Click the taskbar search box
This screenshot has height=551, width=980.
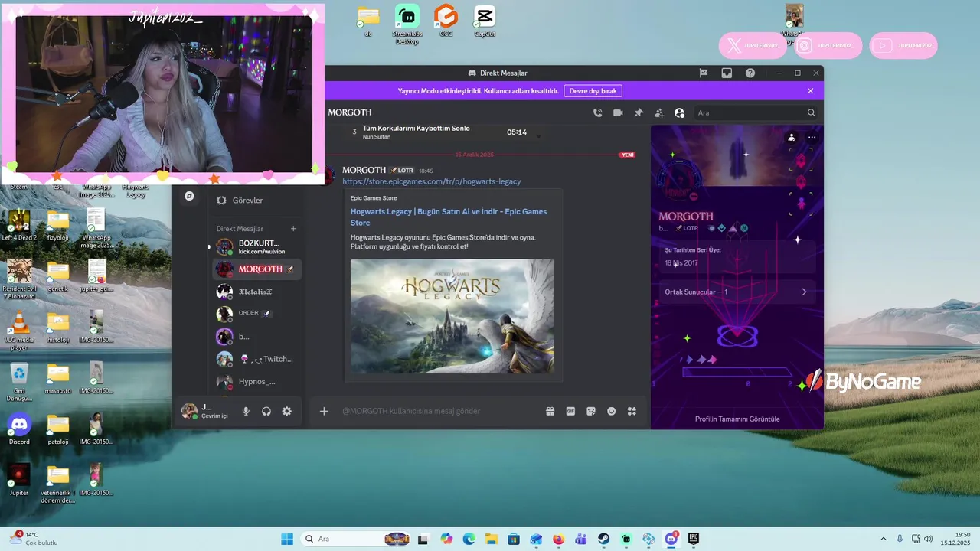click(358, 539)
